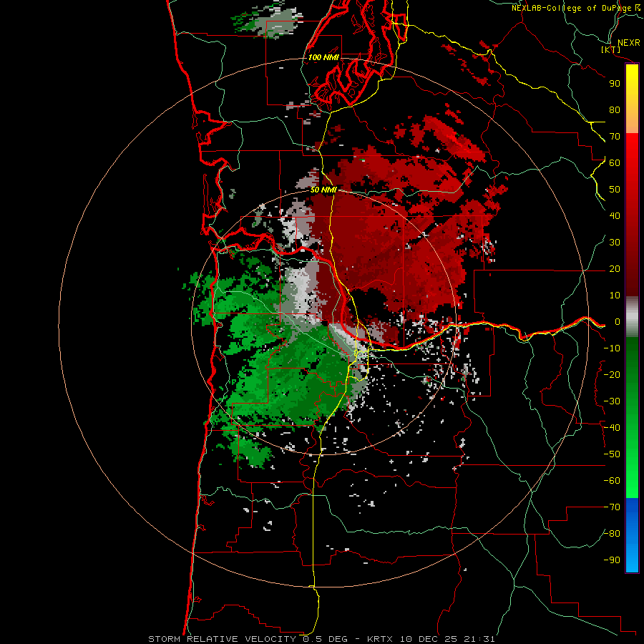Select the '-10' velocity label
Image resolution: width=644 pixels, height=644 pixels.
612,348
